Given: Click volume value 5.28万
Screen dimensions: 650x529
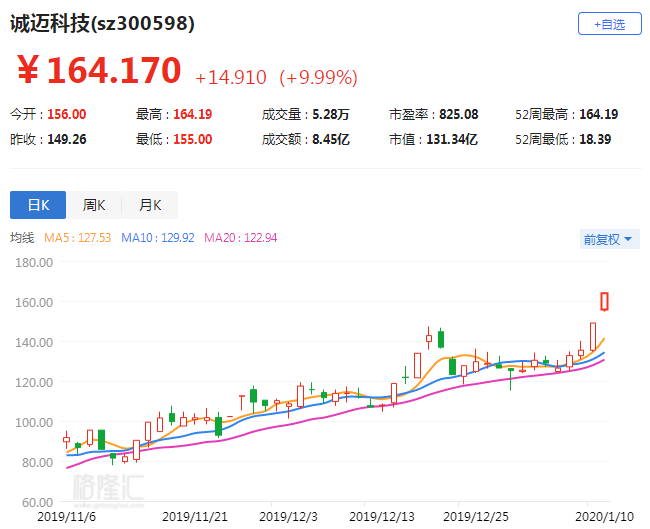Looking at the screenshot, I should [331, 114].
